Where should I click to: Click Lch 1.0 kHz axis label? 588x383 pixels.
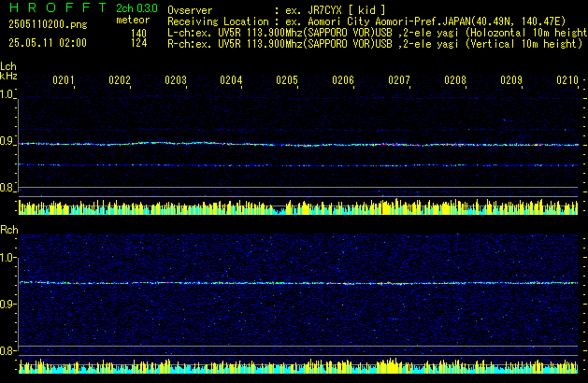[x=7, y=94]
